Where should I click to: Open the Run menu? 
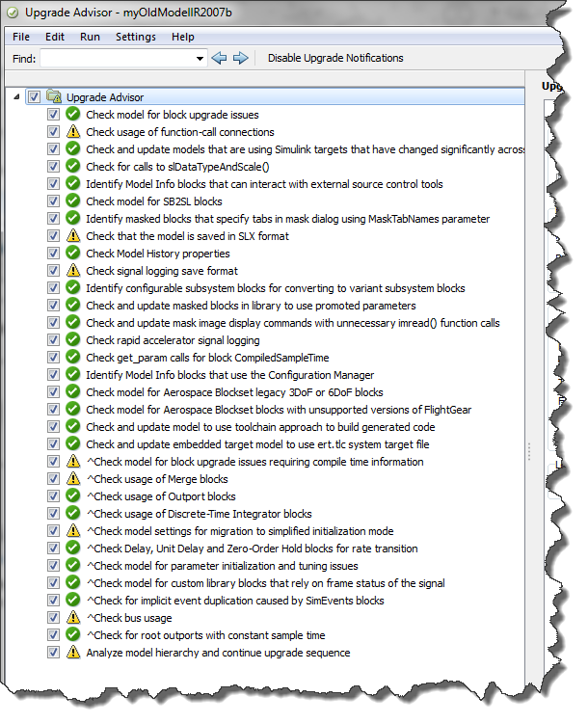point(90,37)
